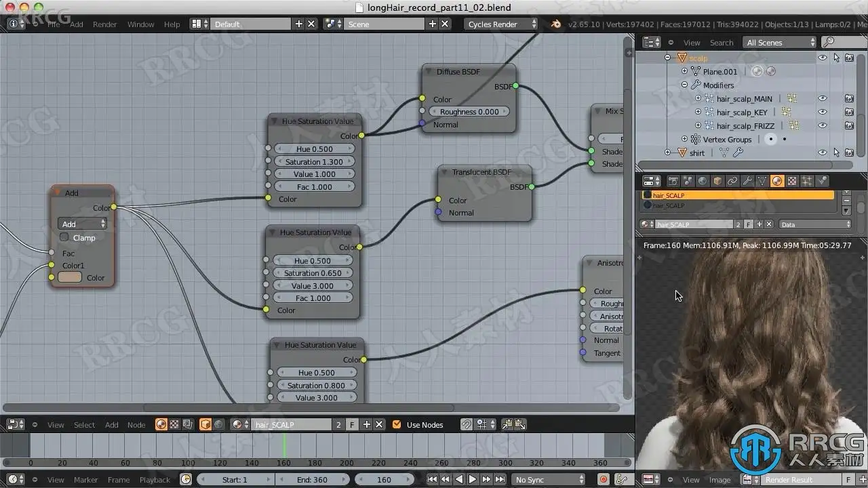Expand the shirt object in outliner
The image size is (868, 488).
coord(668,152)
